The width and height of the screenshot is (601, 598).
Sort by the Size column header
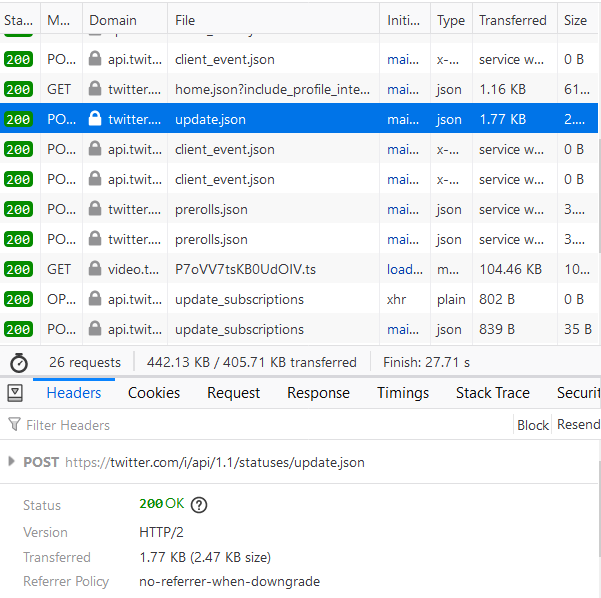point(578,20)
